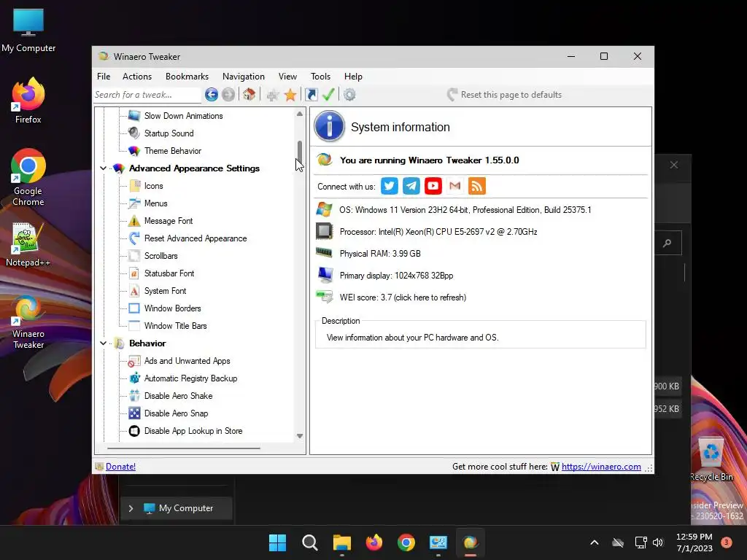Open the File menu
747x560 pixels.
pyautogui.click(x=104, y=77)
